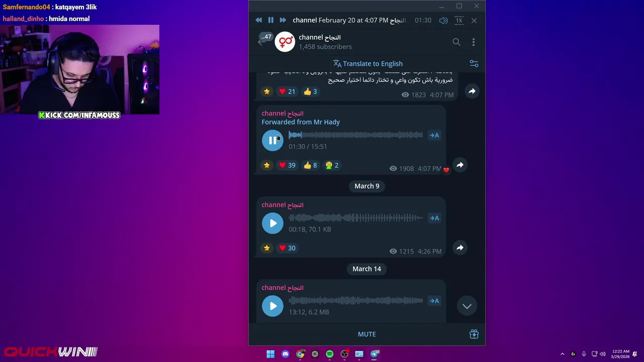Click the March 14 date badge
This screenshot has width=644, height=362.
click(x=367, y=269)
